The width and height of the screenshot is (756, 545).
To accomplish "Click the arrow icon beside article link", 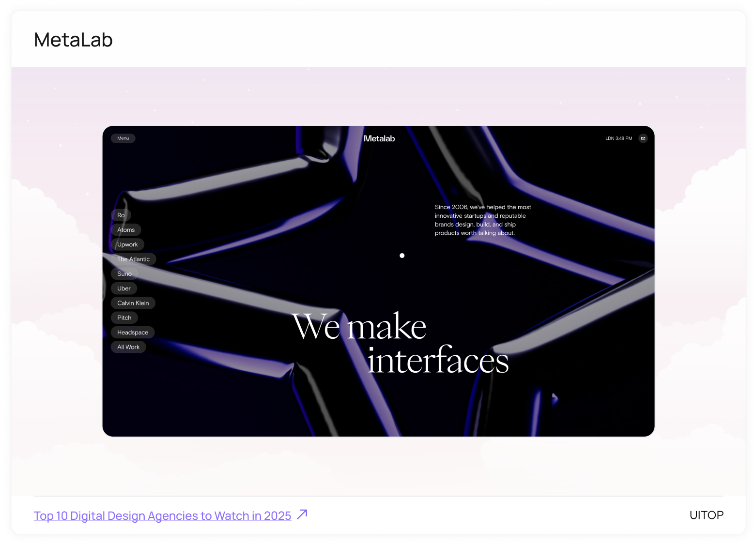I will pos(302,515).
